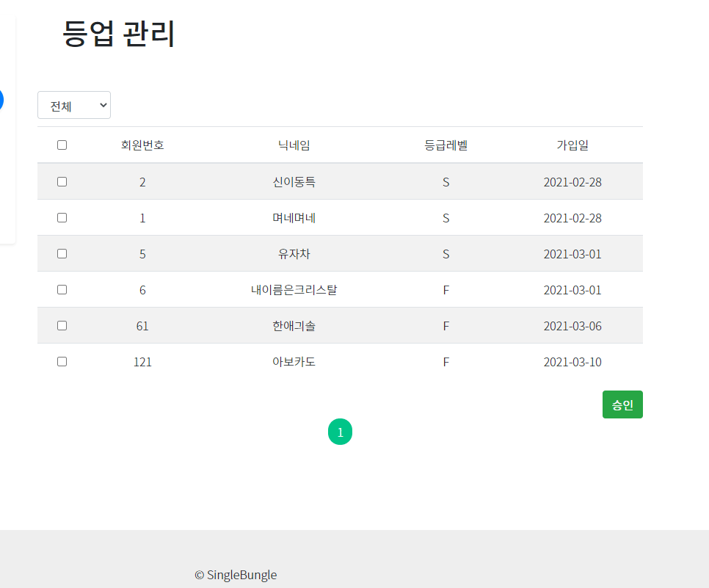Check the checkbox for member 며네며네
The image size is (709, 588).
pyautogui.click(x=62, y=217)
